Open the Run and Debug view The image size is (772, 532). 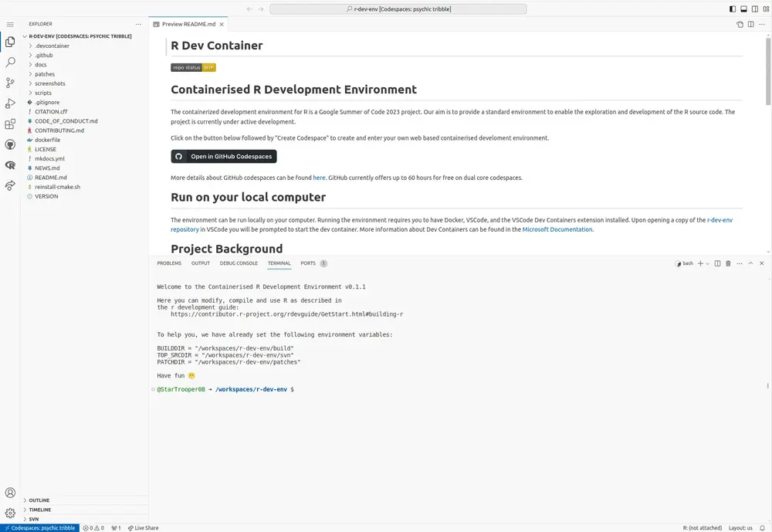tap(9, 103)
